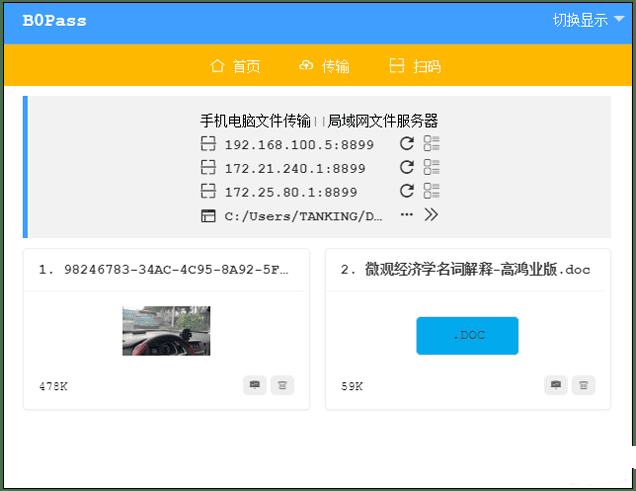Screen dimensions: 636x491
Task: Click the 59K file size label
Action: point(352,386)
